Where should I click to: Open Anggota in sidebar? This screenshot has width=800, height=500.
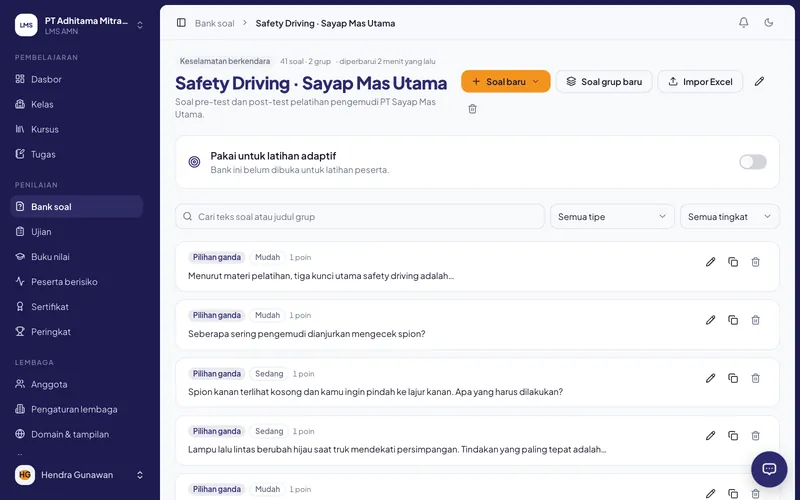(x=77, y=384)
